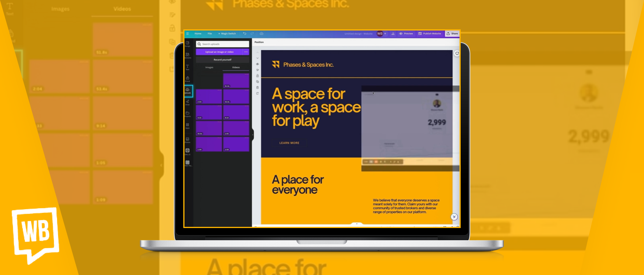Screen dimensions: 644x275
Task: Select the Phases & Spaces Inc. logo text
Action: tap(308, 65)
